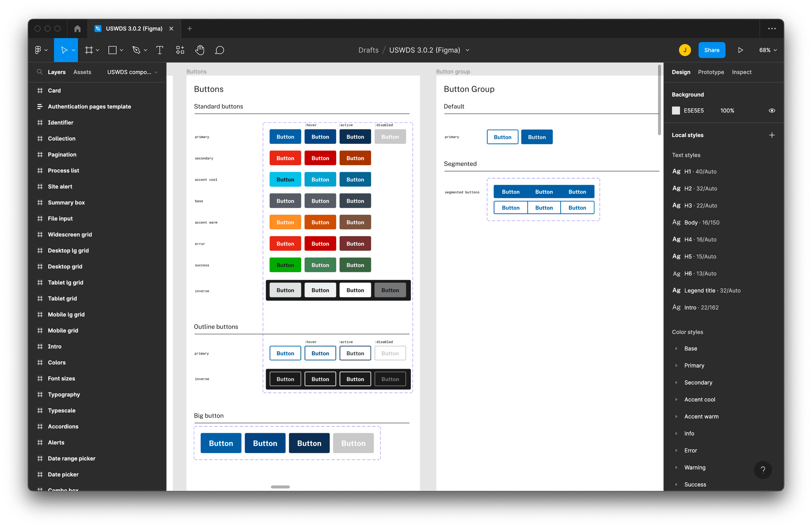Select the Pen tool

136,50
